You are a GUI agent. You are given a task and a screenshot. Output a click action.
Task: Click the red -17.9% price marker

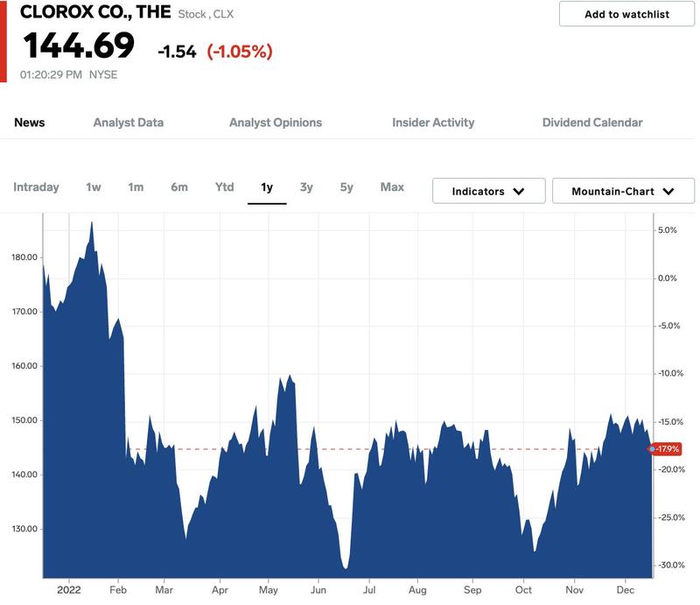tap(666, 448)
